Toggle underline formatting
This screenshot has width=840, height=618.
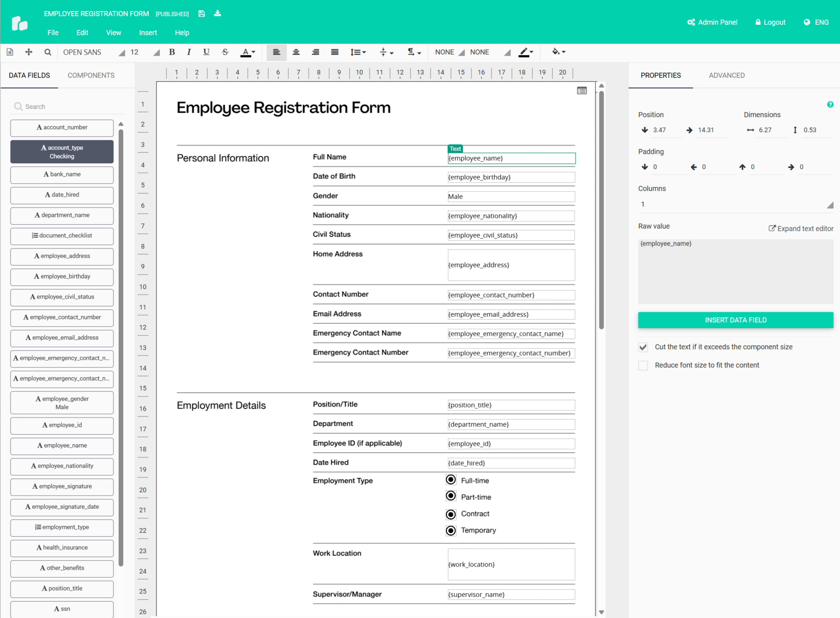[206, 52]
